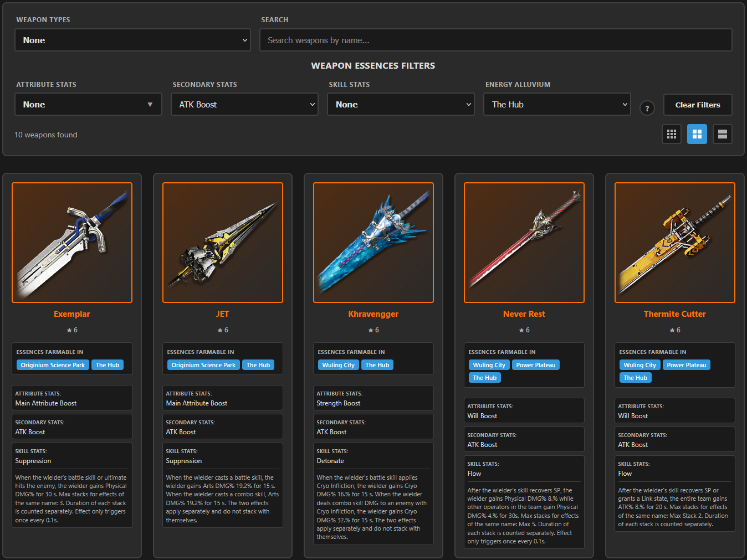Click the 6-star rating under Khravengger
This screenshot has width=747, height=560.
[x=373, y=330]
